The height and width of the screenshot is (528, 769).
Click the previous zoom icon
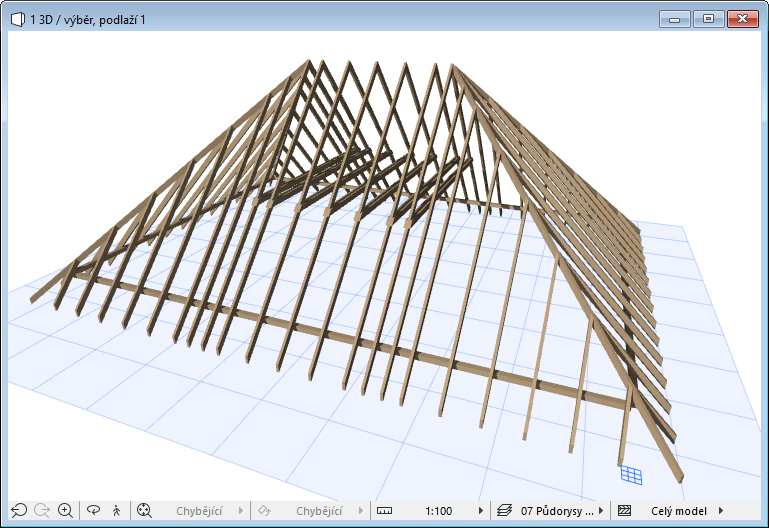pos(19,511)
